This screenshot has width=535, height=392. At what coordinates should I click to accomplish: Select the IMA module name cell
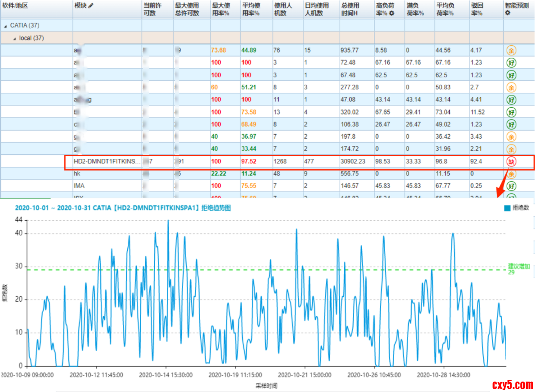(x=79, y=186)
